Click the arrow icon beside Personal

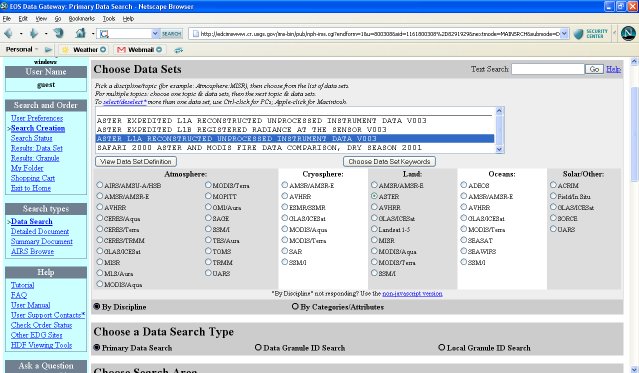click(48, 50)
